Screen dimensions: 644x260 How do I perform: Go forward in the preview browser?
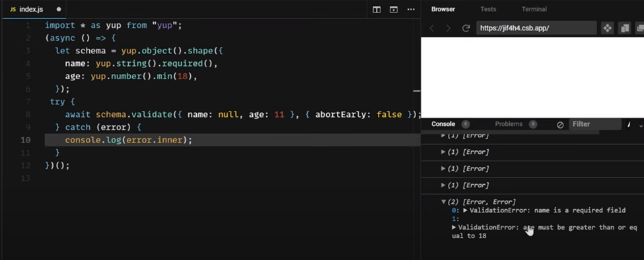[x=448, y=28]
